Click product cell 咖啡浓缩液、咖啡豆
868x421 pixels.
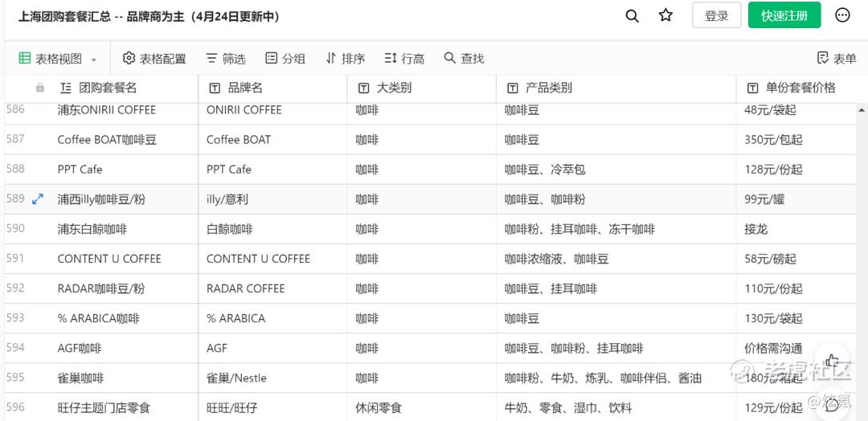[557, 260]
